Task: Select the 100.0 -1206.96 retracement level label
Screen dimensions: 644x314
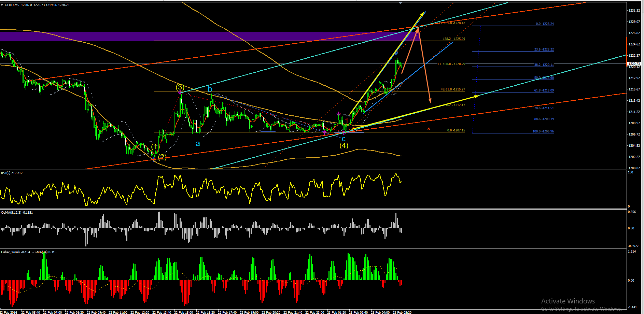Action: click(543, 131)
